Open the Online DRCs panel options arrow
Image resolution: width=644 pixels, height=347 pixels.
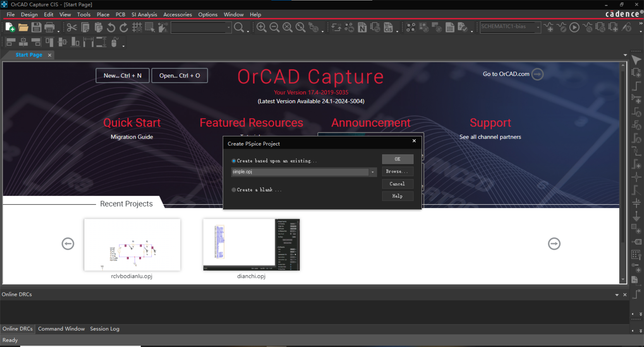pyautogui.click(x=617, y=295)
